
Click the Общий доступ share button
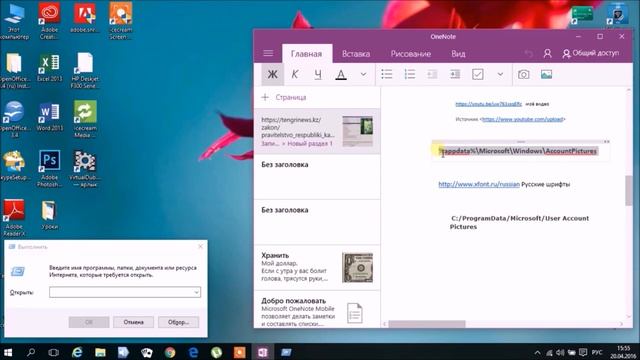591,53
